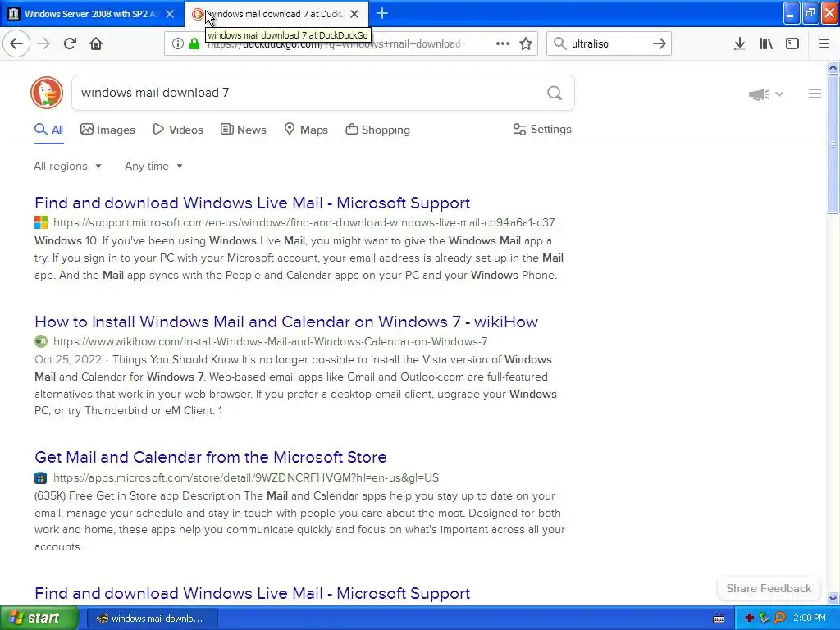Click the DuckDuckGo logo
Screen dimensions: 840x630
point(47,93)
